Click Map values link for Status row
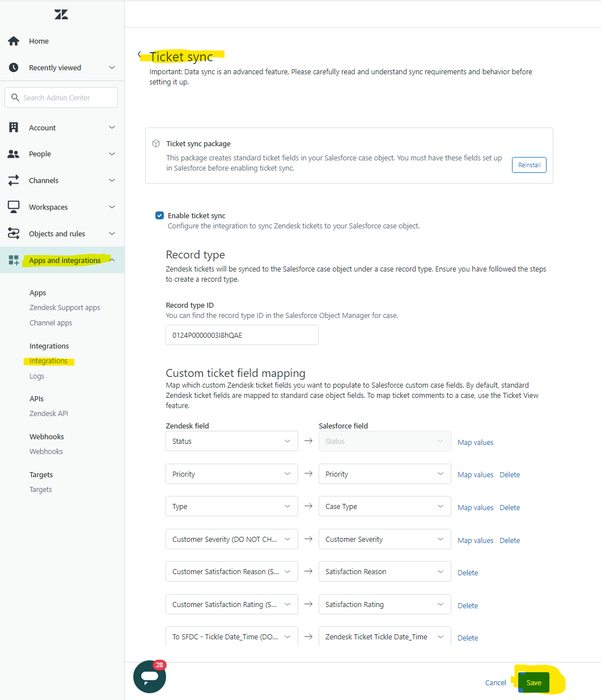This screenshot has width=601, height=700. pos(475,442)
